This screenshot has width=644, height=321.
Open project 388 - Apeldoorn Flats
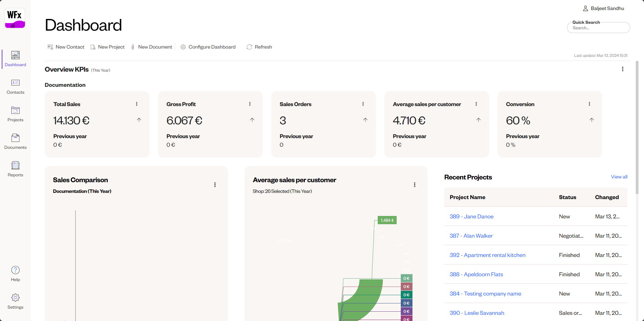point(476,274)
